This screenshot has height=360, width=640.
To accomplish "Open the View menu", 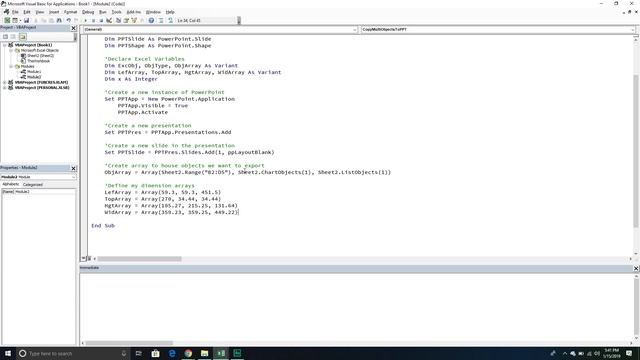I will (40, 12).
